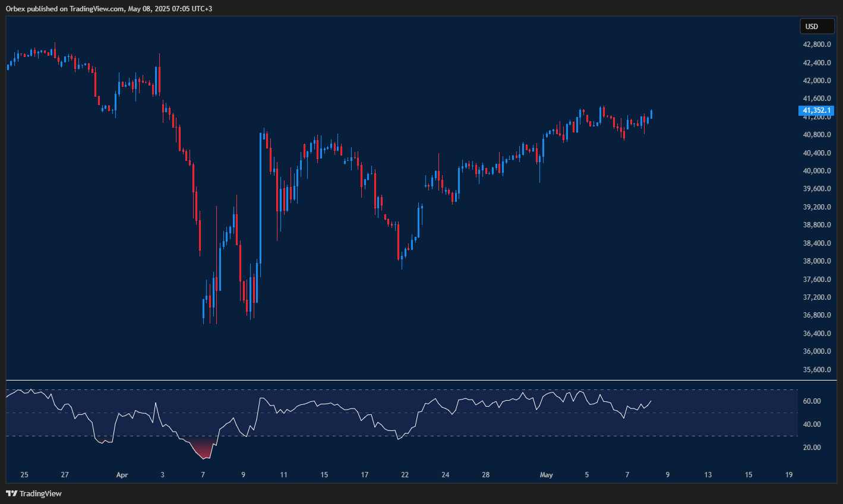
Task: Select the May month label on time axis
Action: [x=546, y=475]
